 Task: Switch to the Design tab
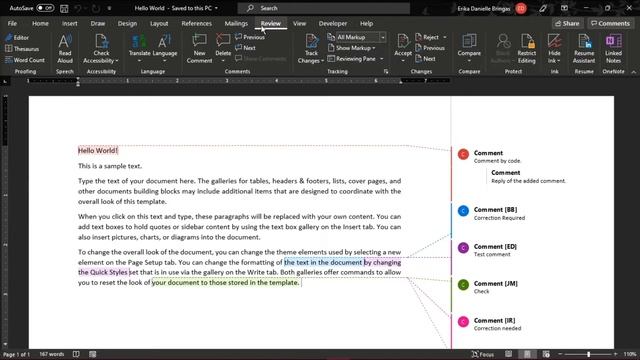click(x=127, y=23)
